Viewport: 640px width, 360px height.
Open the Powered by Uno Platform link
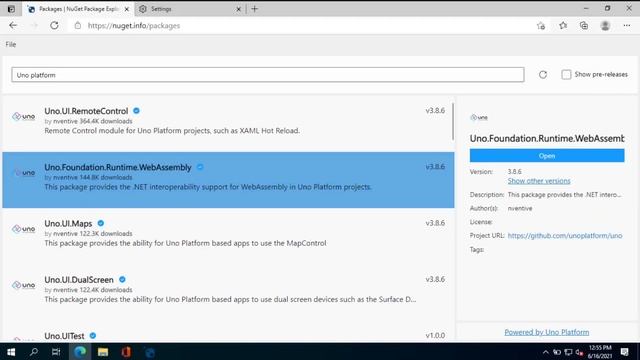(547, 332)
